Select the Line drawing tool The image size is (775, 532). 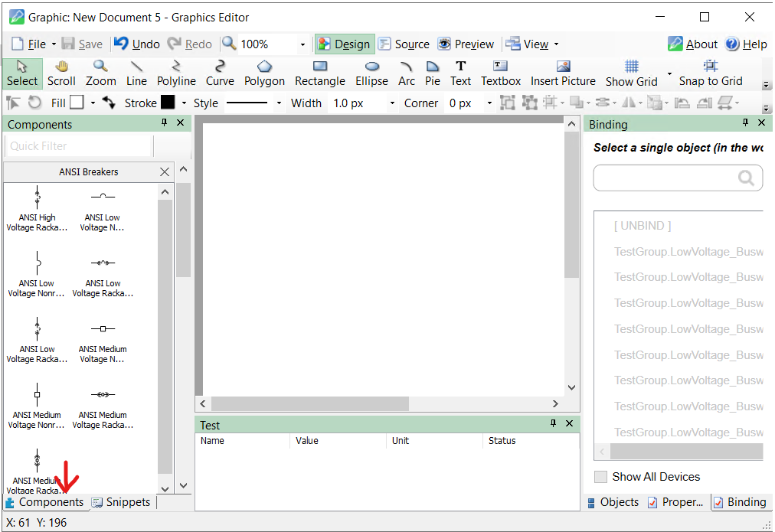[136, 73]
